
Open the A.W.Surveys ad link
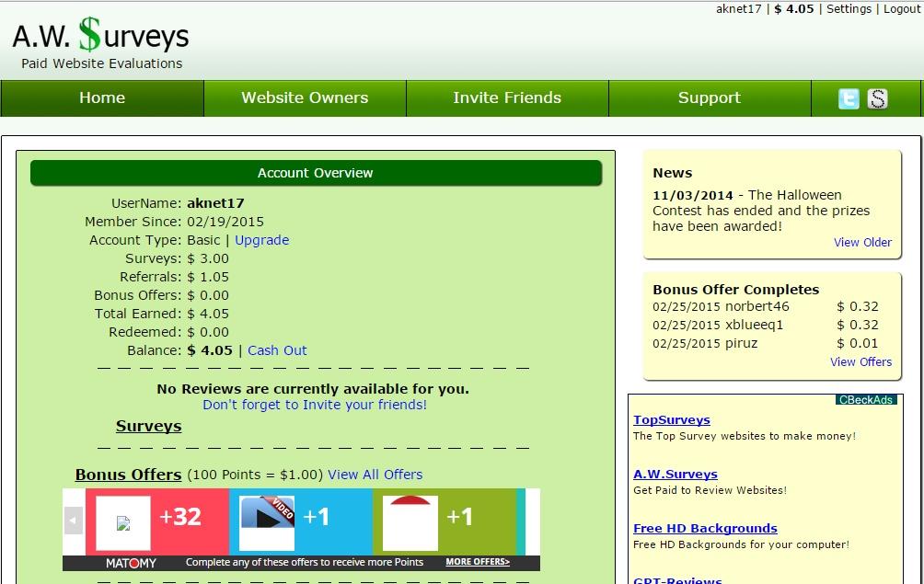click(x=676, y=475)
